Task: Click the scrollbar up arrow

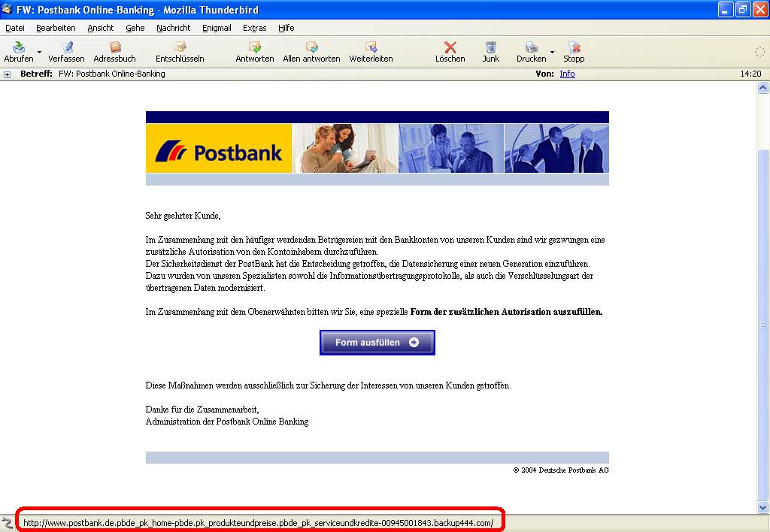Action: [762, 88]
